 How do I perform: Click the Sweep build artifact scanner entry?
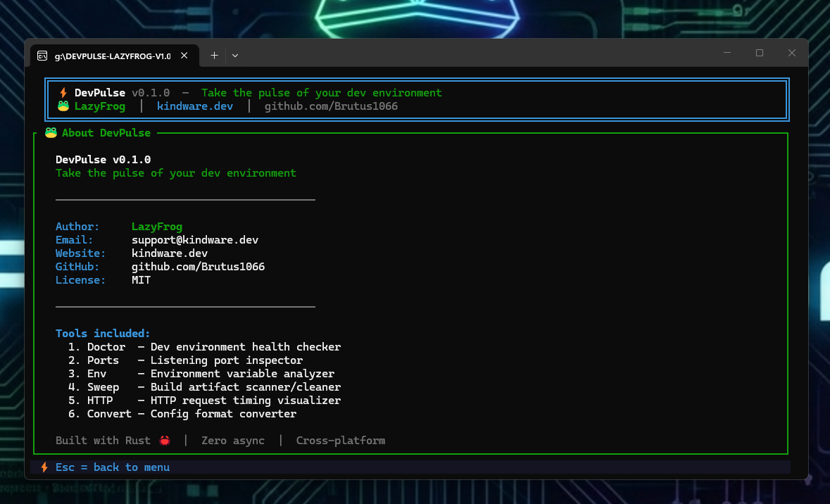pos(204,387)
